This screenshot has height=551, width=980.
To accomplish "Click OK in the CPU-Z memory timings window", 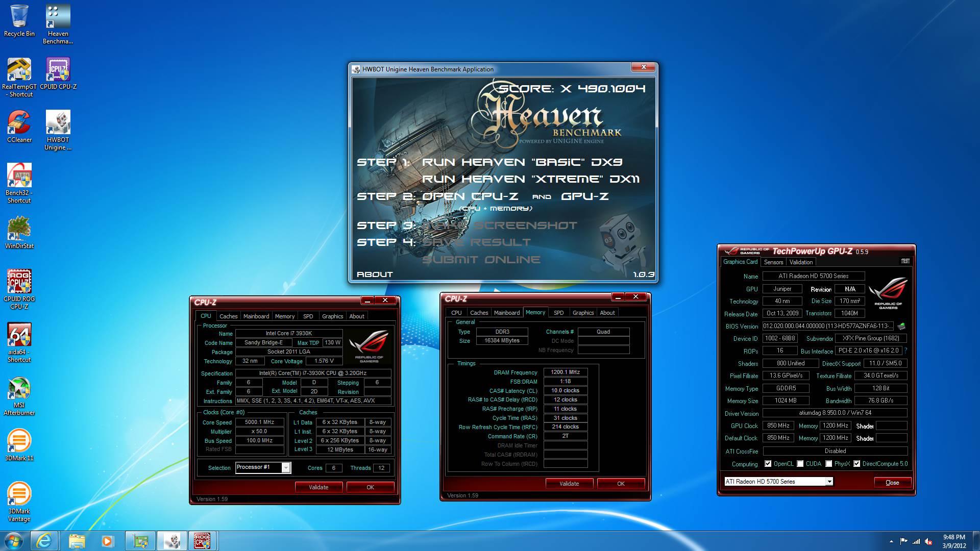I will click(621, 484).
